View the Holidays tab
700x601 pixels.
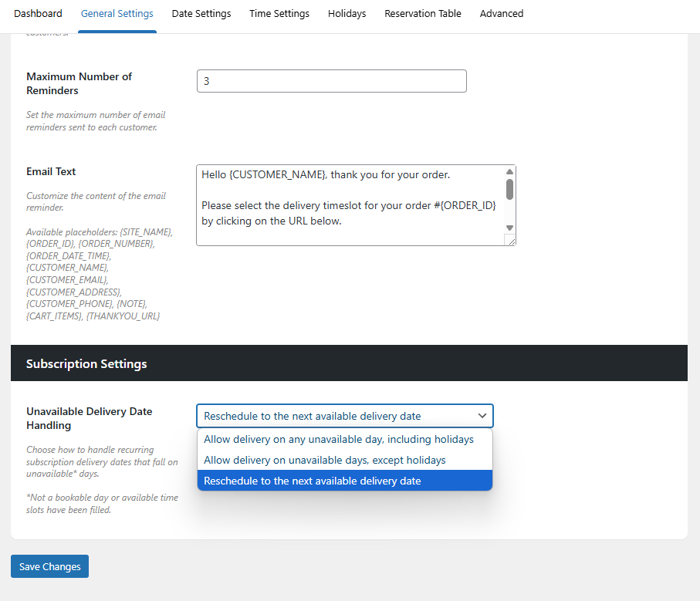coord(347,13)
